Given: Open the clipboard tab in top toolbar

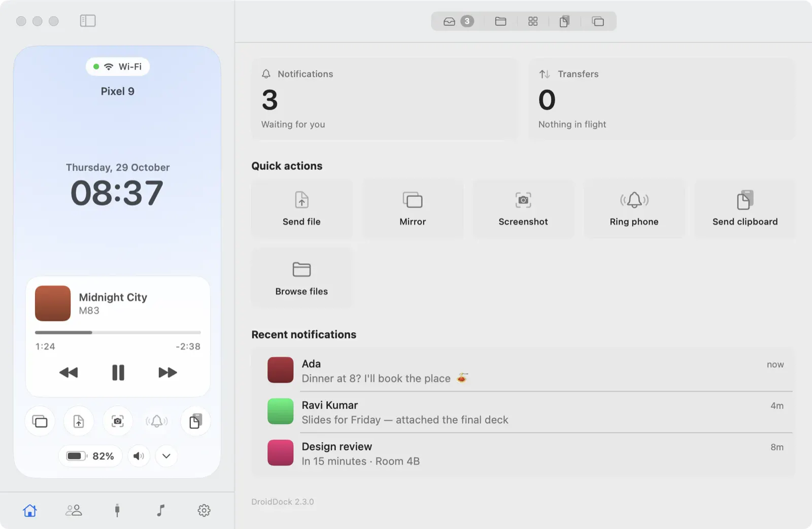Looking at the screenshot, I should pyautogui.click(x=564, y=21).
